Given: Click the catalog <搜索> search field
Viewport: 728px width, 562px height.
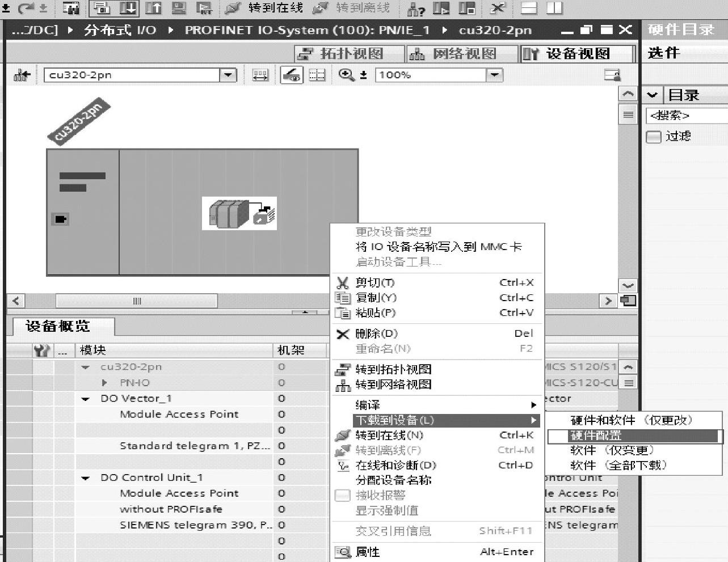Looking at the screenshot, I should [x=687, y=116].
